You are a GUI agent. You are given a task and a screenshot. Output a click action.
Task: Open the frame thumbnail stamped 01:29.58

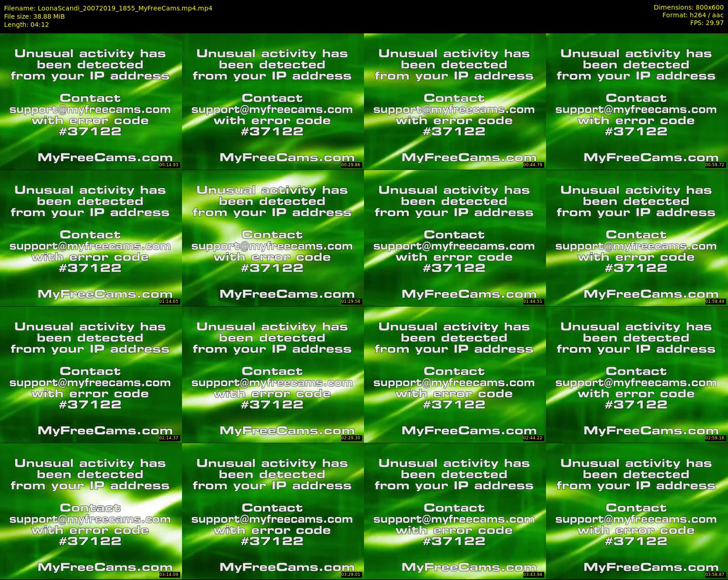click(x=273, y=238)
